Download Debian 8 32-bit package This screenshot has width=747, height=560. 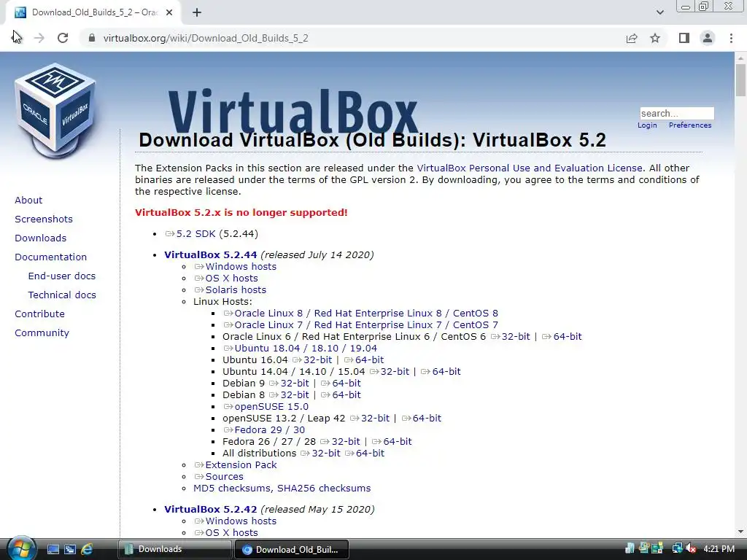coord(295,394)
